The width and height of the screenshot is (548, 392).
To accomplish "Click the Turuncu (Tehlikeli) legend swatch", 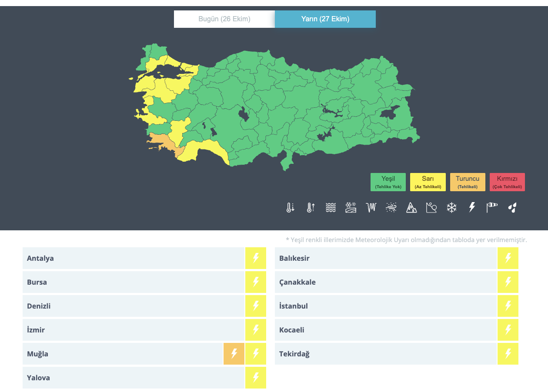I will point(468,182).
